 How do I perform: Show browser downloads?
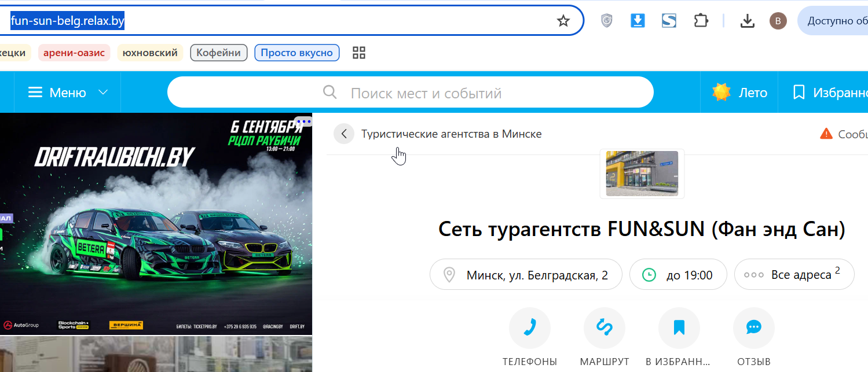748,21
